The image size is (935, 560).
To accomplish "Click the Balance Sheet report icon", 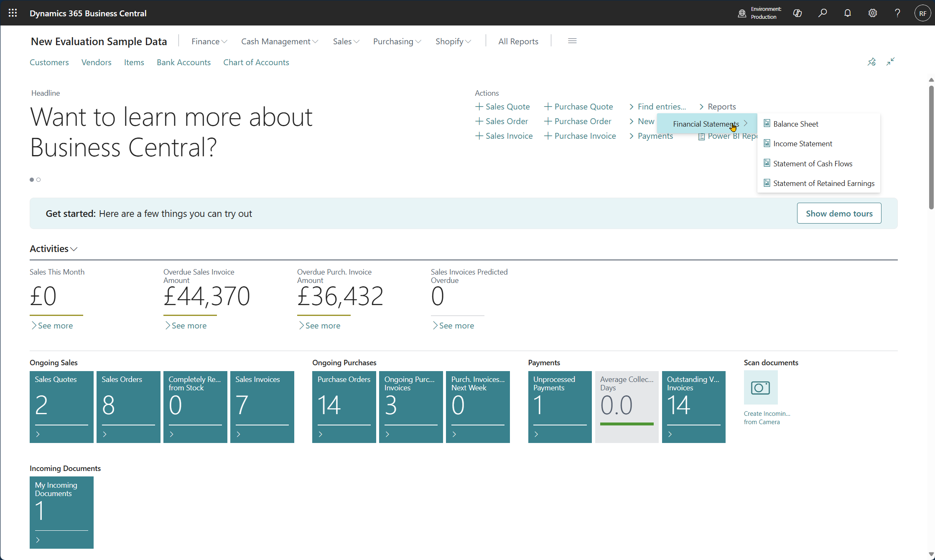I will click(x=767, y=123).
